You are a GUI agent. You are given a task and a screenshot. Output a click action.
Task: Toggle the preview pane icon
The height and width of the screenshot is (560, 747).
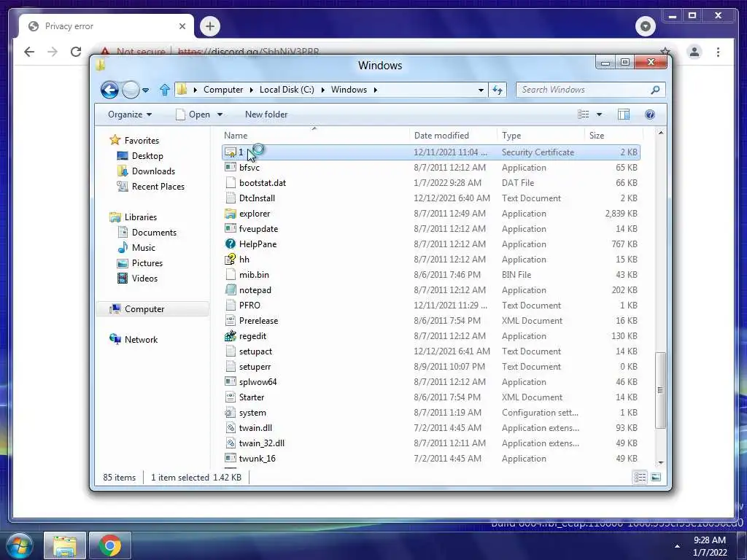(624, 114)
